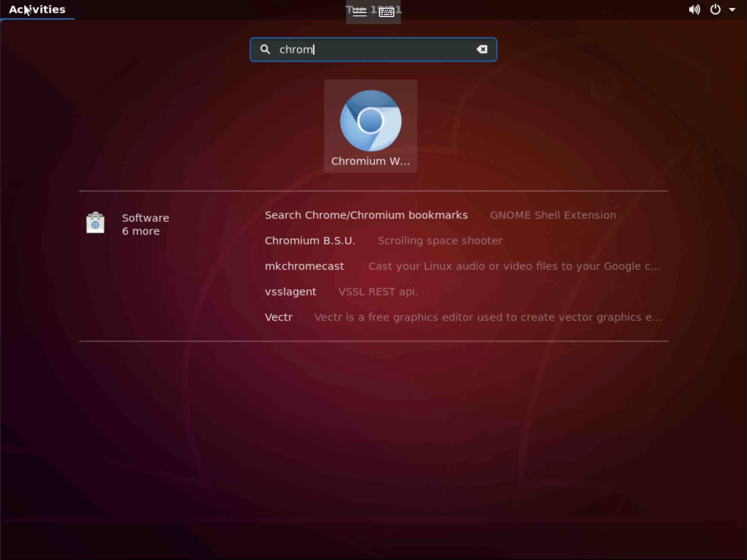Click the GNOME Shell Extension description
This screenshot has height=560, width=747.
pos(553,215)
